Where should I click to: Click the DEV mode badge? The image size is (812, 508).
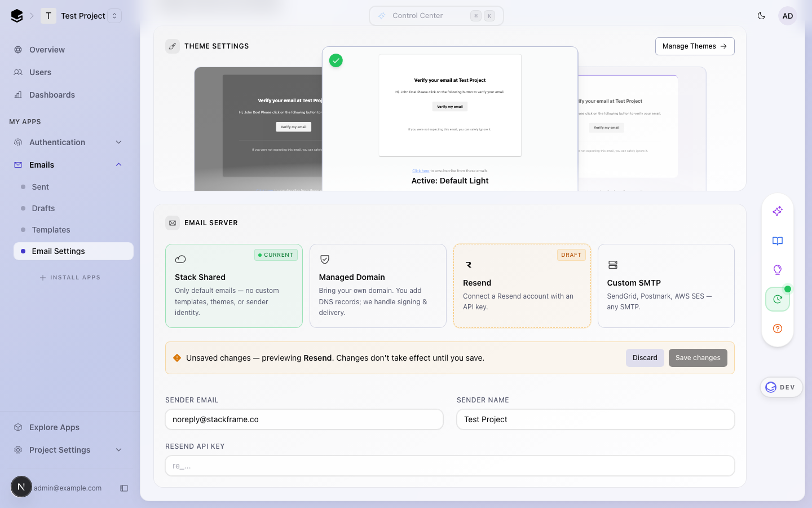(781, 387)
